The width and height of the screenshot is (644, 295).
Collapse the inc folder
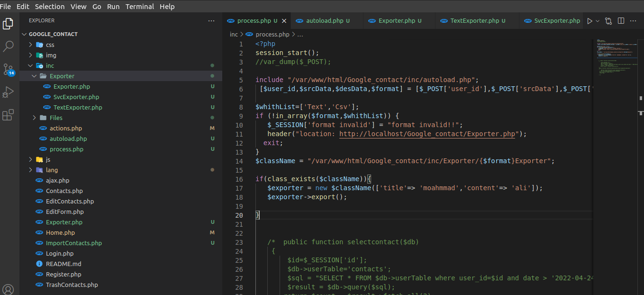[x=121, y=65]
